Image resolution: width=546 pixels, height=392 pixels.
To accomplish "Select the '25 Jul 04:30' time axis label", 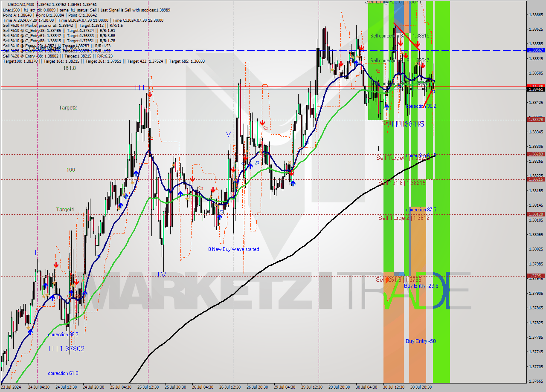I will click(121, 387).
